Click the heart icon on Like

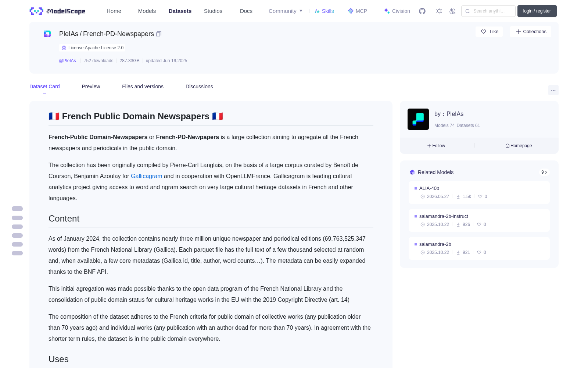484,32
